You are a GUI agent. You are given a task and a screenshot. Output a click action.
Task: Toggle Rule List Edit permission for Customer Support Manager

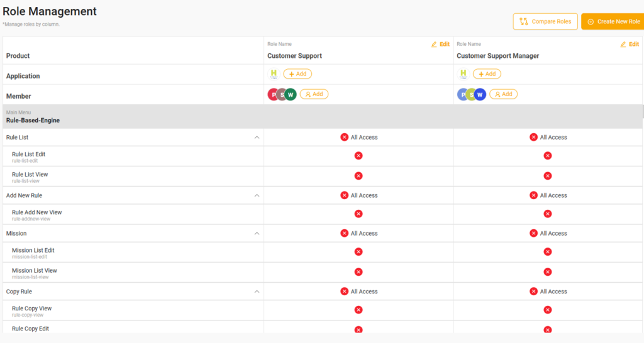(x=548, y=156)
